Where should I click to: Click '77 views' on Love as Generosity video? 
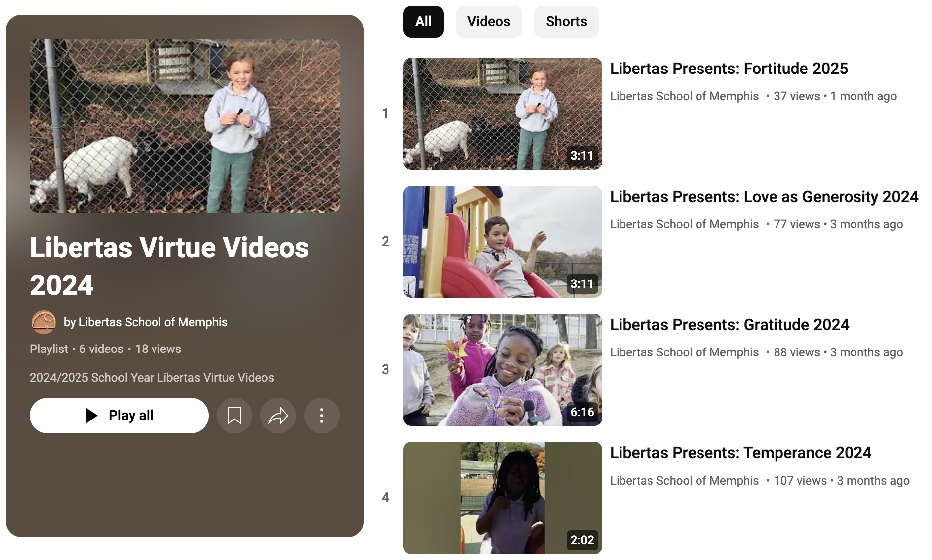click(797, 224)
